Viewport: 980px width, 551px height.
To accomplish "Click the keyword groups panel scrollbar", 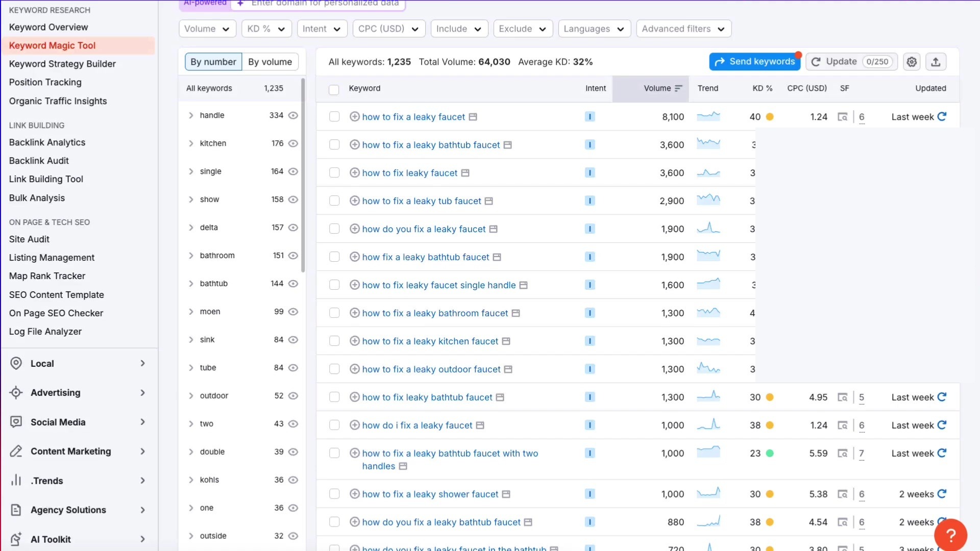I will tap(303, 174).
